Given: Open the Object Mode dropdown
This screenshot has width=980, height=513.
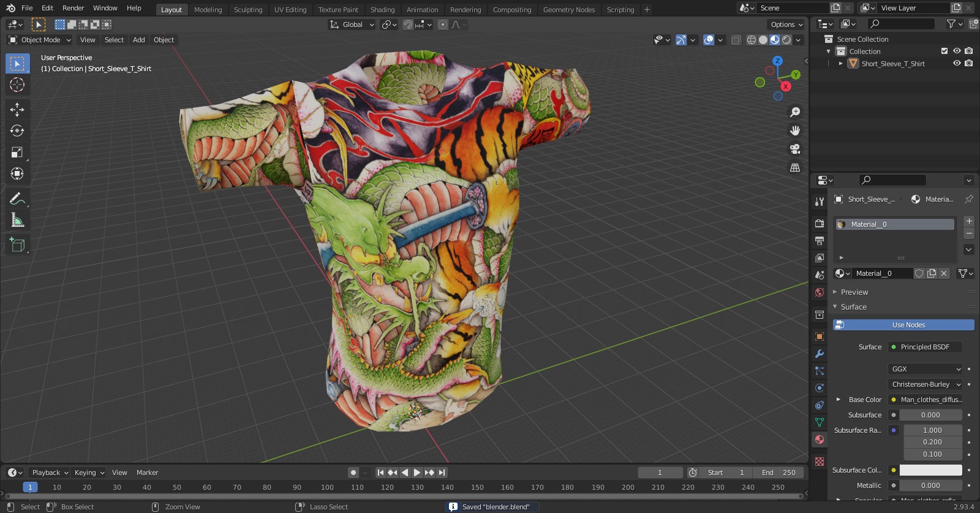Looking at the screenshot, I should [x=40, y=40].
